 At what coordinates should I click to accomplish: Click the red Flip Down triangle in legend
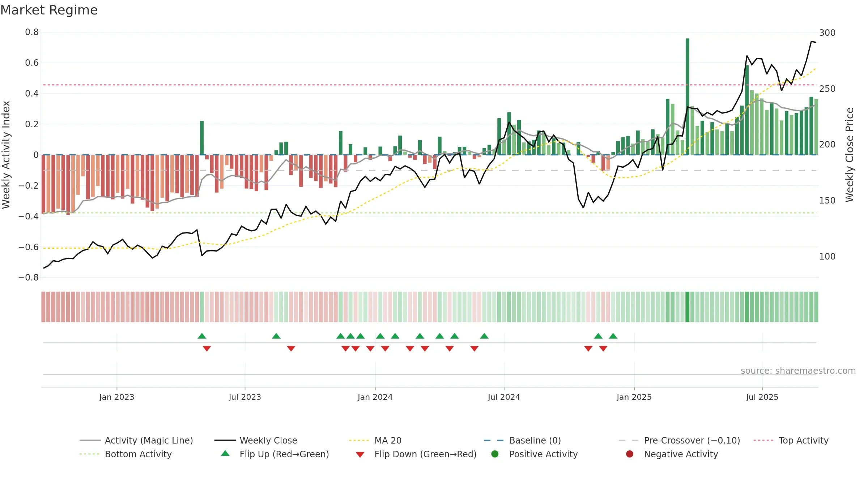360,455
